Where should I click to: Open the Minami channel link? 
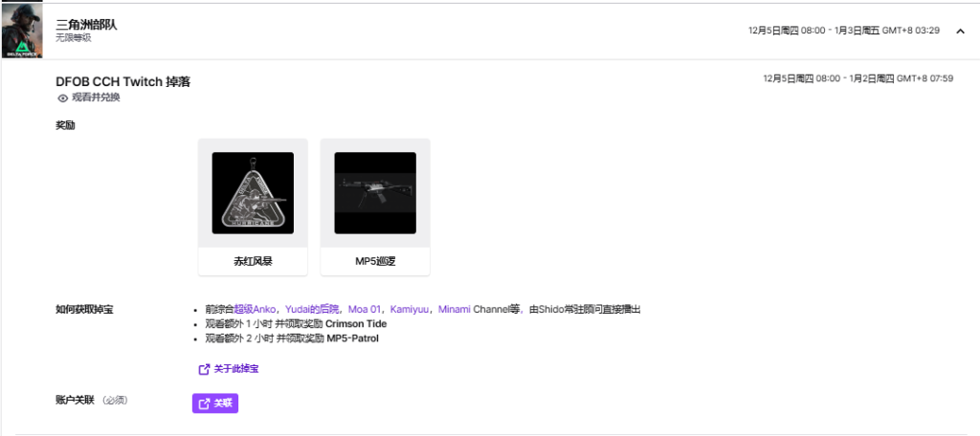455,309
